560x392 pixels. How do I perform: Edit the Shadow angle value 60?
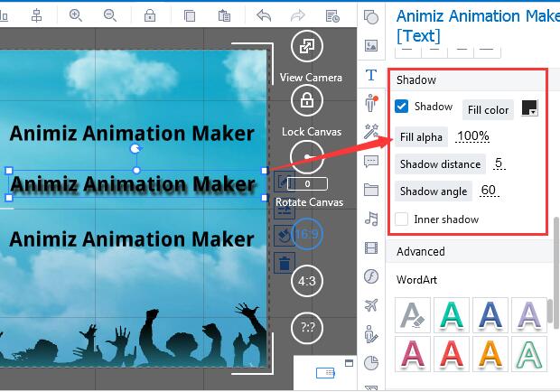tap(489, 190)
